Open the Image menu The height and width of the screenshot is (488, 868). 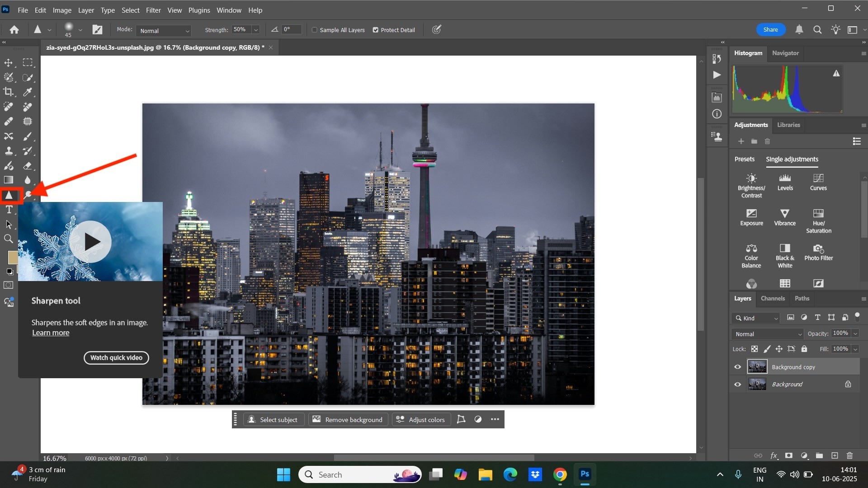tap(62, 10)
